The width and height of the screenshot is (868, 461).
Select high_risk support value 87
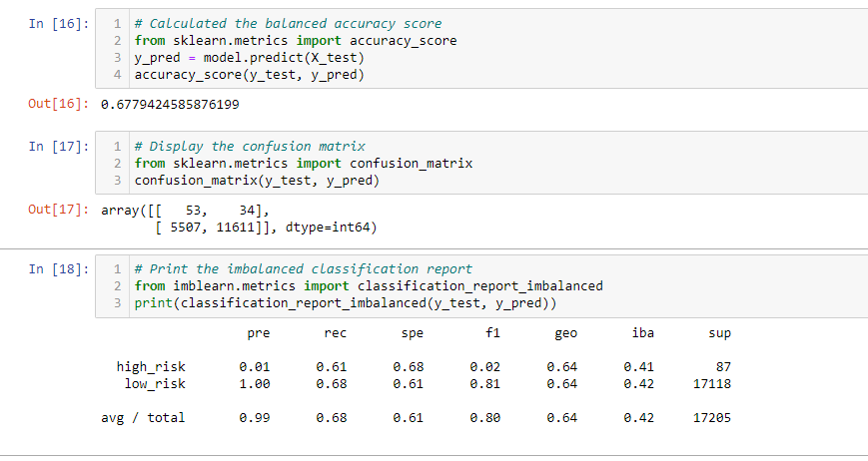pos(723,367)
